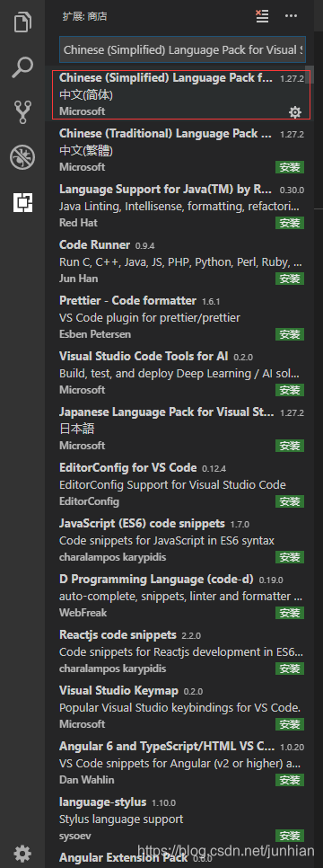
Task: Install Prettier - Code formatter
Action: [290, 334]
